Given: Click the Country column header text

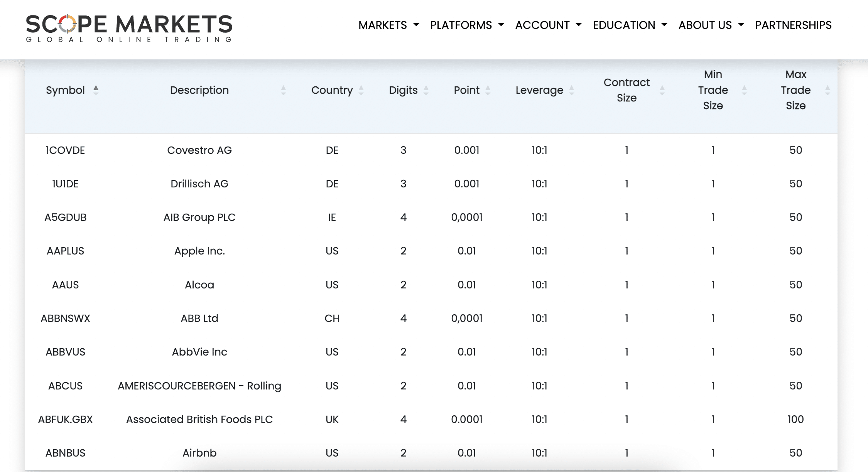Looking at the screenshot, I should (332, 90).
